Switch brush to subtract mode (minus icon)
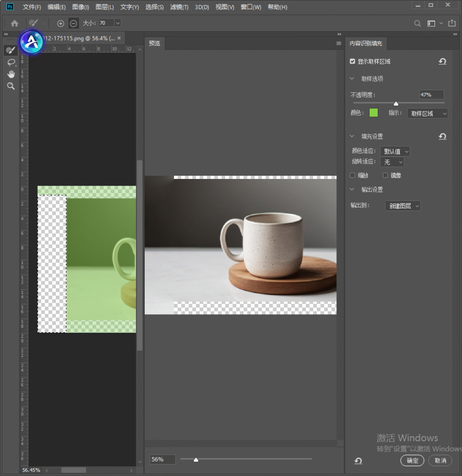Screen dimensions: 462x476 pos(73,23)
